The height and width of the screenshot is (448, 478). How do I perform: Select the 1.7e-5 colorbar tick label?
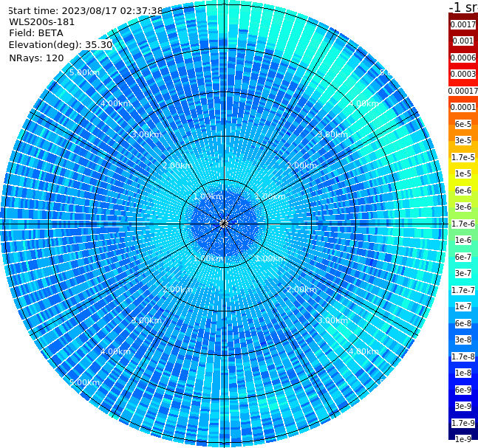click(463, 157)
